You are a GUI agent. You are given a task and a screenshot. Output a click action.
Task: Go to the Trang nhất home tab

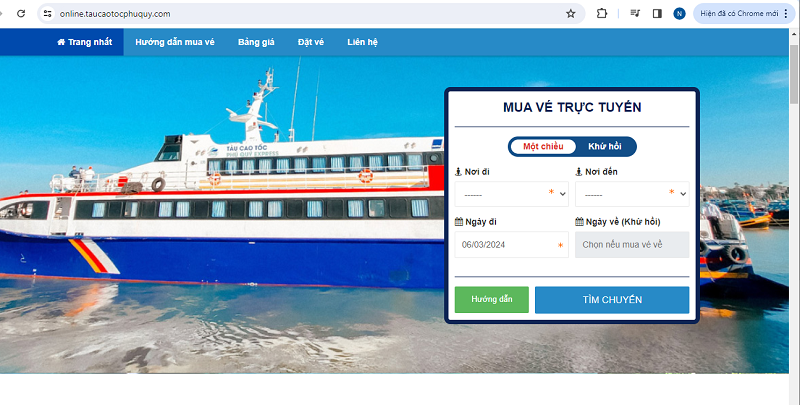(84, 42)
